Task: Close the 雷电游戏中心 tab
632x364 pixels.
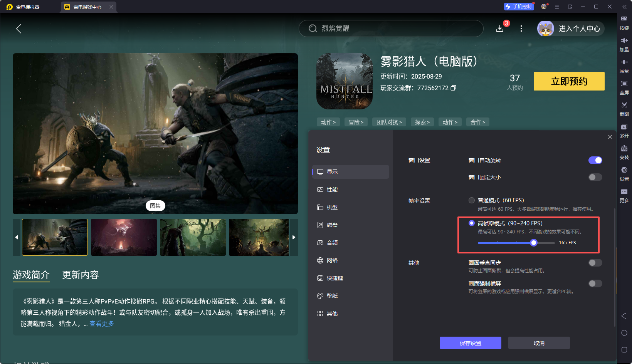Action: [111, 7]
